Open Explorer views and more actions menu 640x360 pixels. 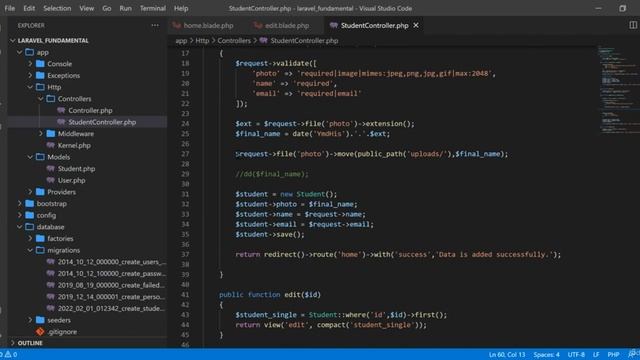click(155, 25)
